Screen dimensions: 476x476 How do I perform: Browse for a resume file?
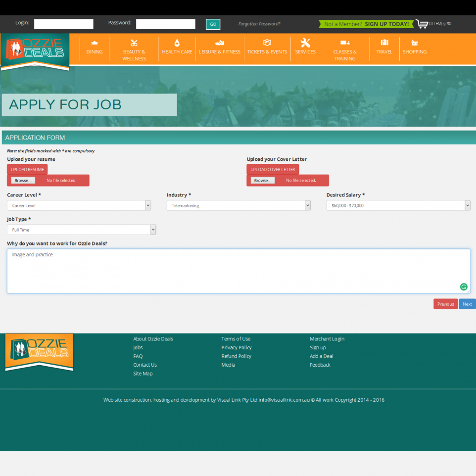coord(23,180)
